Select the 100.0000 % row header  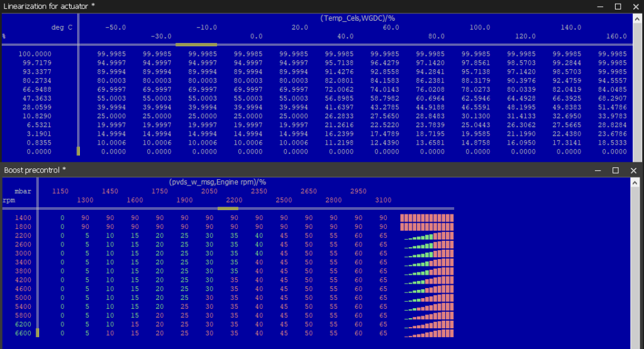click(x=35, y=54)
